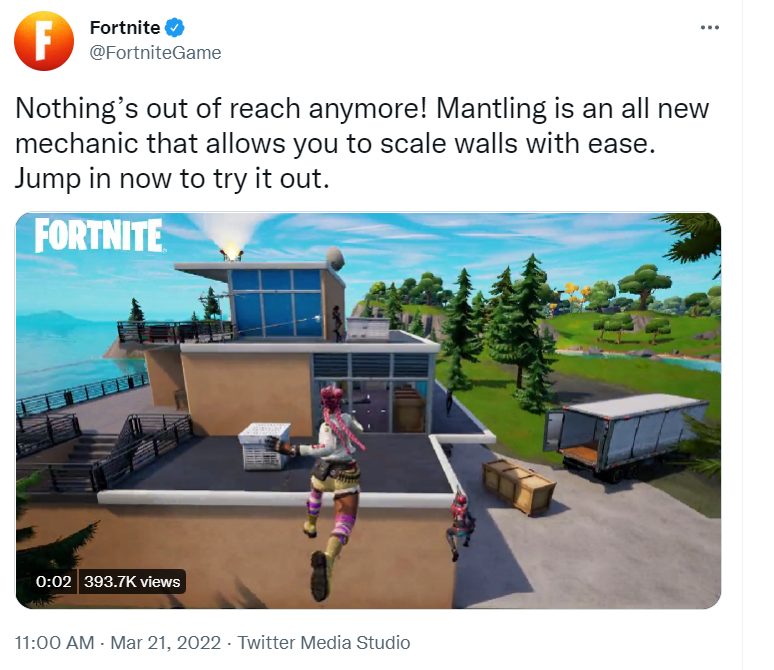Click the white trailer truck in video
This screenshot has width=774, height=670.
(x=626, y=435)
